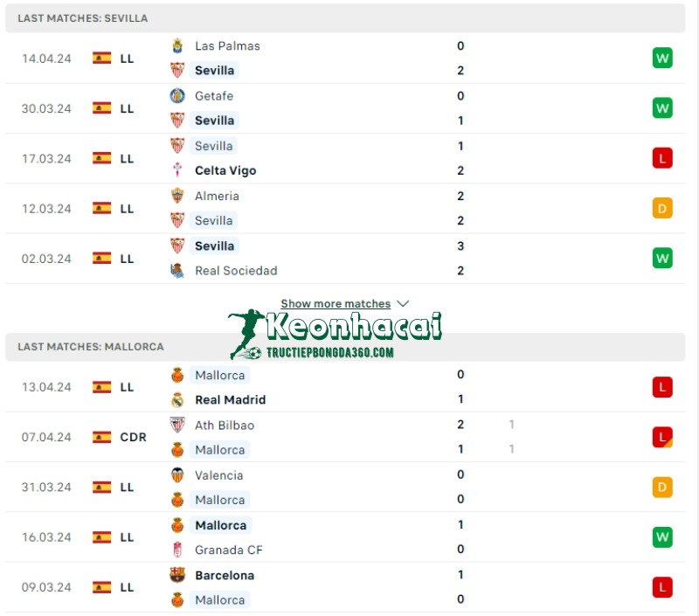Screen dimensions: 699x616
Task: Click the Ath Bilbao crest icon
Action: click(x=177, y=425)
